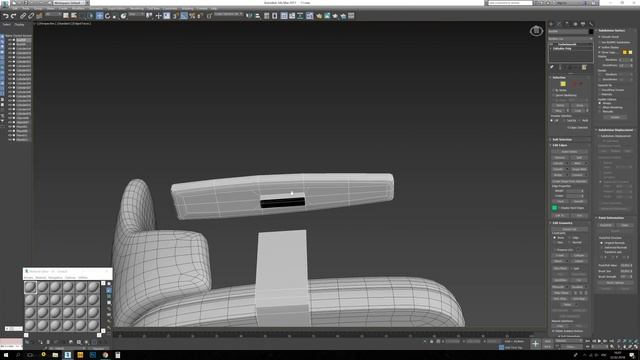The image size is (640, 360).
Task: Switch to the Utilities command panel
Action: (591, 24)
